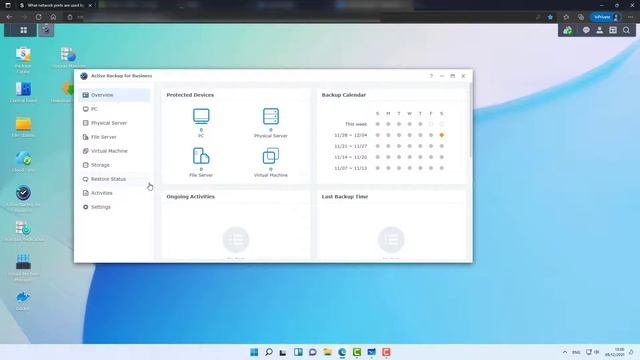
Task: Open Virtual Machine Manager desktop icon
Action: pyautogui.click(x=23, y=267)
